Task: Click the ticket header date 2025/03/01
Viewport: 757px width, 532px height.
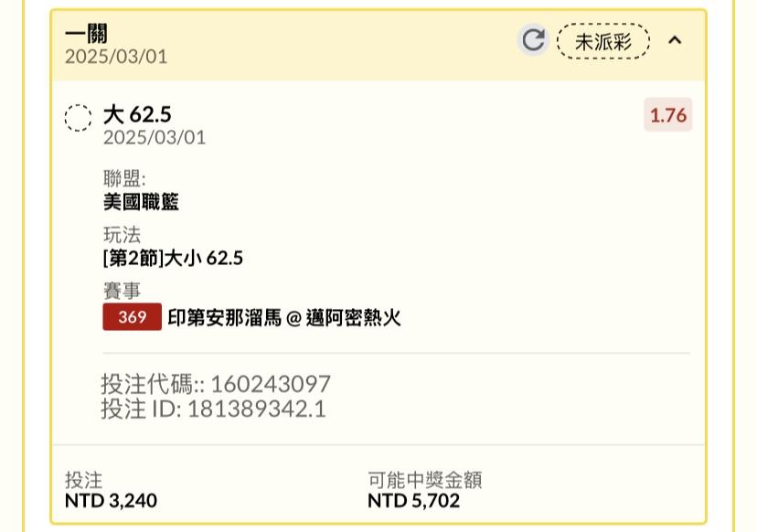Action: tap(116, 57)
